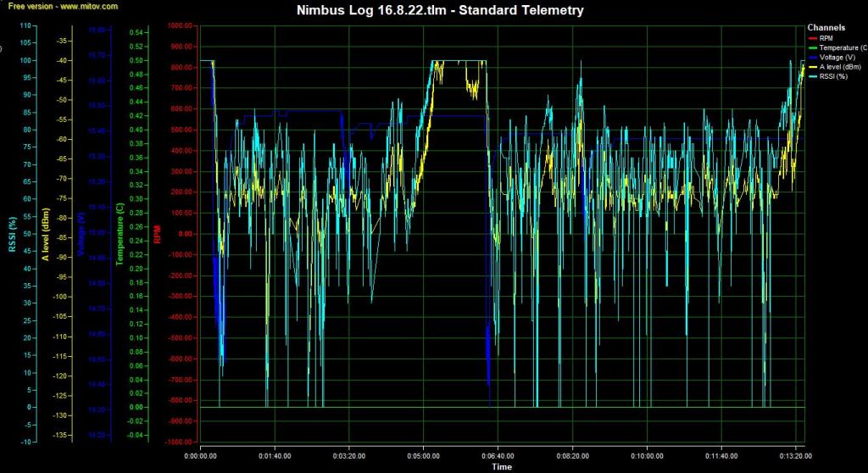Click the vertical RSSI (%) axis title
Viewport: 868px width, 473px height.
coord(12,233)
